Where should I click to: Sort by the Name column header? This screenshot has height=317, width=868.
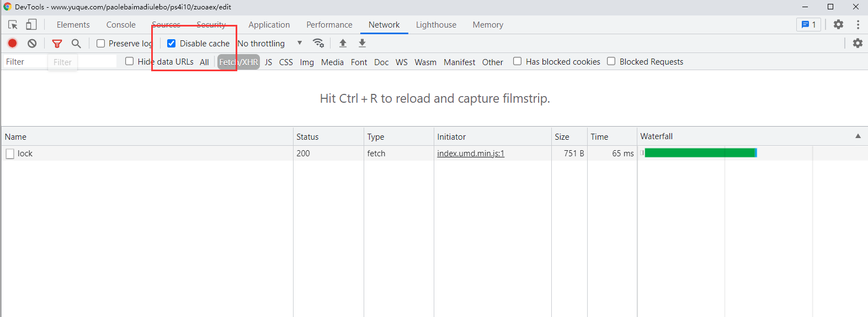(x=147, y=136)
